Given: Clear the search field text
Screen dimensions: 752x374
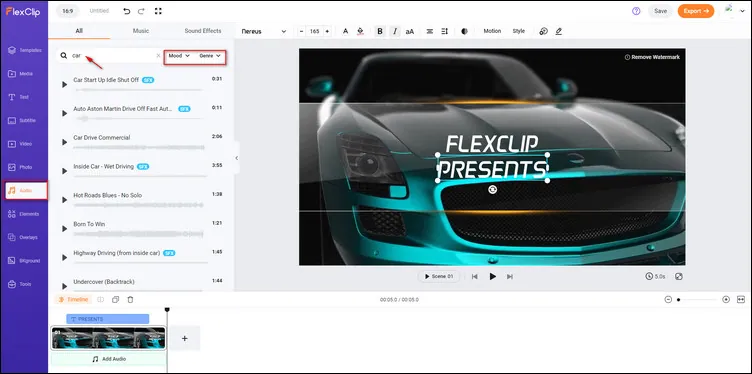Looking at the screenshot, I should pos(158,56).
